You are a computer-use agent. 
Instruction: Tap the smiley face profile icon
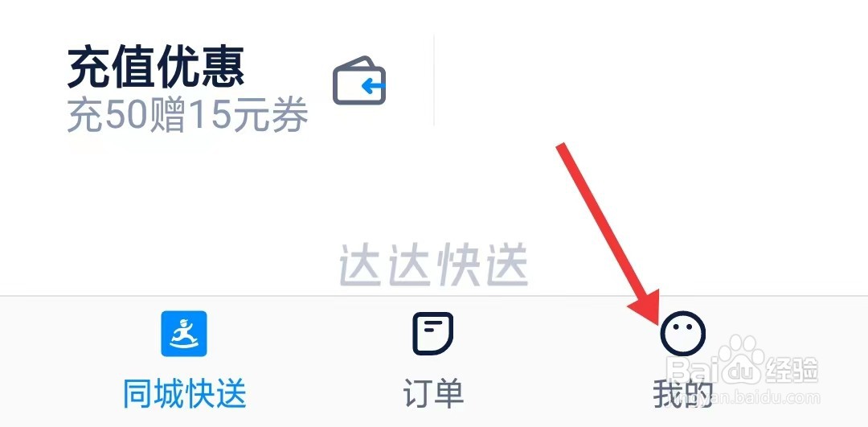[683, 334]
